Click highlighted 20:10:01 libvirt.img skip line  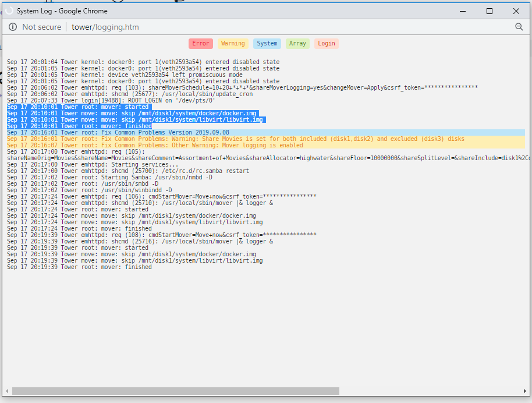pyautogui.click(x=135, y=119)
